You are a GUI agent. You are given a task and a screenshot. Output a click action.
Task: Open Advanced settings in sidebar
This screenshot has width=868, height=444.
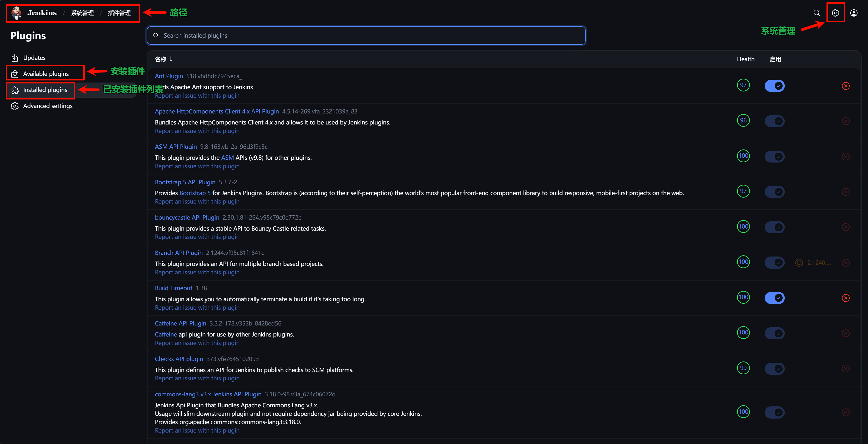tap(47, 106)
